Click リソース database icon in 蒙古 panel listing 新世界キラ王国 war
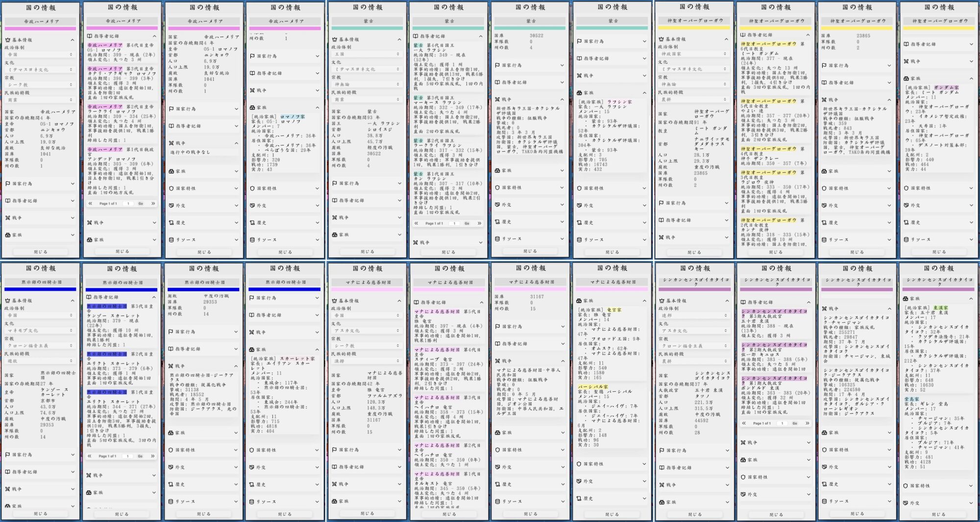The image size is (980, 522). pos(497,239)
